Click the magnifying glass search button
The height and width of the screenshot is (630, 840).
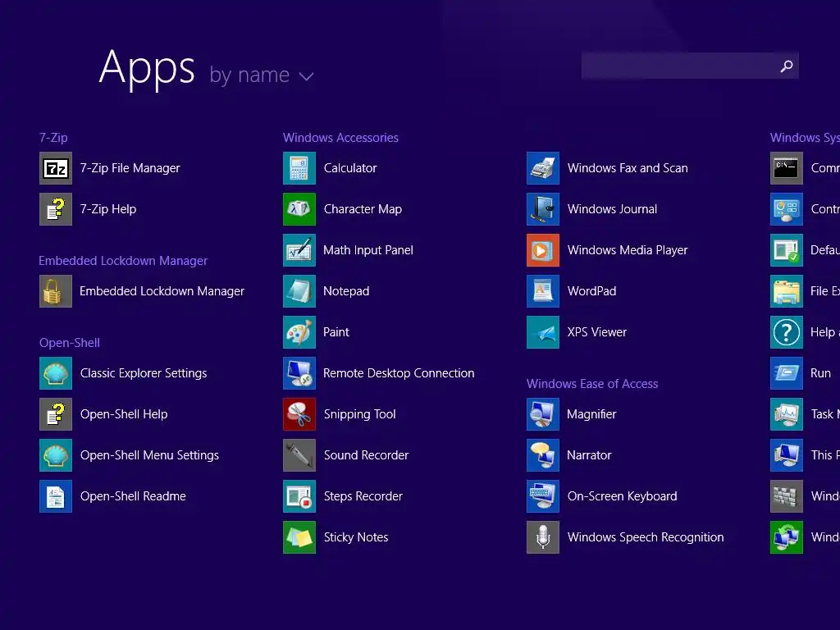[787, 66]
